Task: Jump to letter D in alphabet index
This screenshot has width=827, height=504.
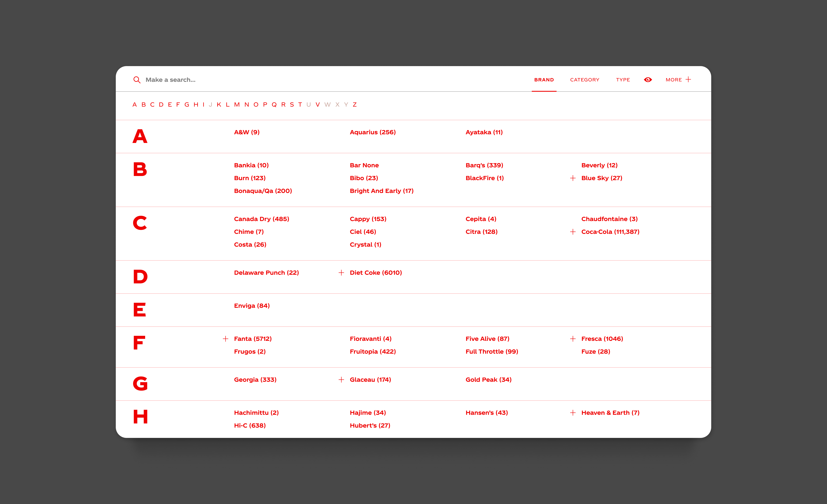Action: tap(161, 105)
